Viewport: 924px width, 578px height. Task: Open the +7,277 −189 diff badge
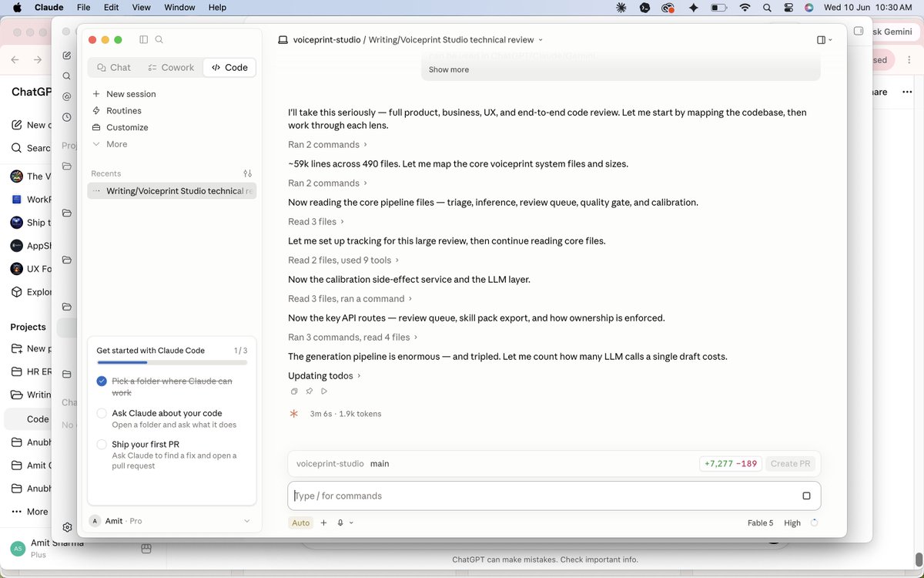(x=731, y=464)
